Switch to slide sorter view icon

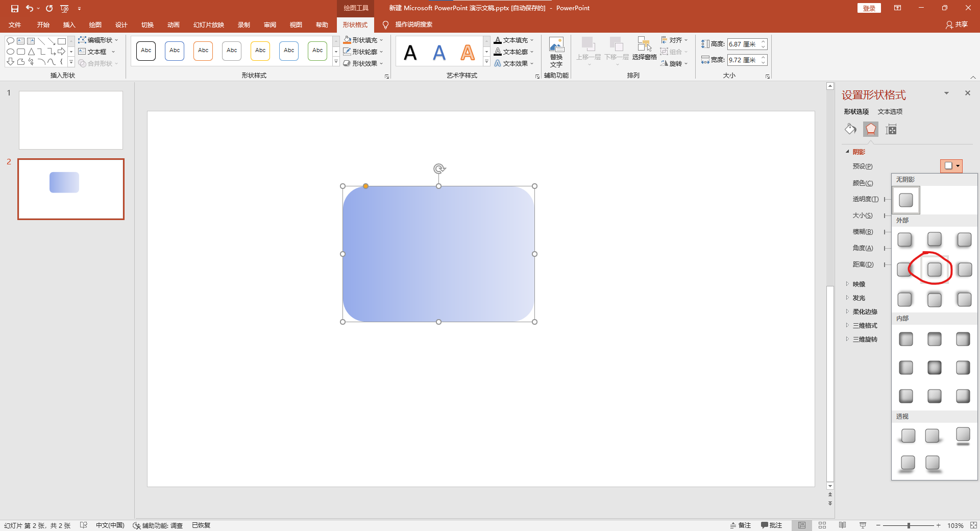coord(822,525)
